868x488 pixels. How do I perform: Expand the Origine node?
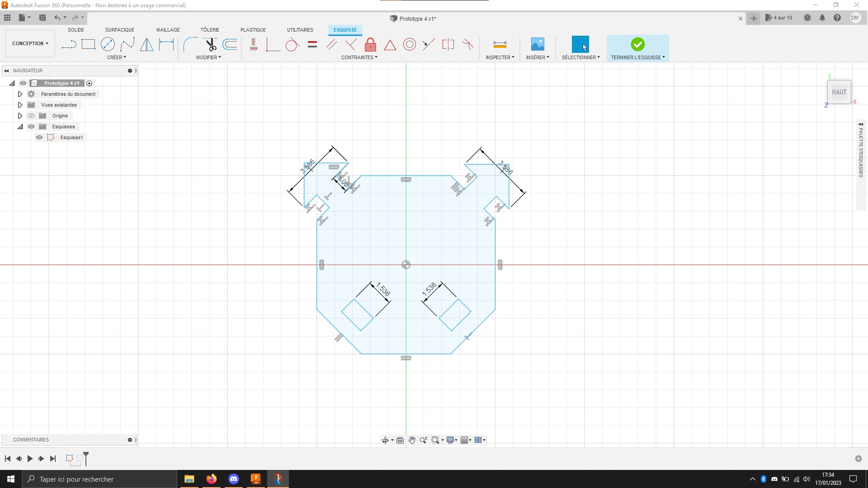20,116
